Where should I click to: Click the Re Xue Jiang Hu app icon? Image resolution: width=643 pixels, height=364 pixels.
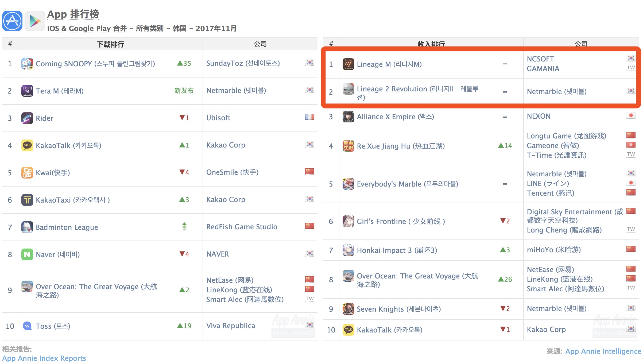(348, 146)
